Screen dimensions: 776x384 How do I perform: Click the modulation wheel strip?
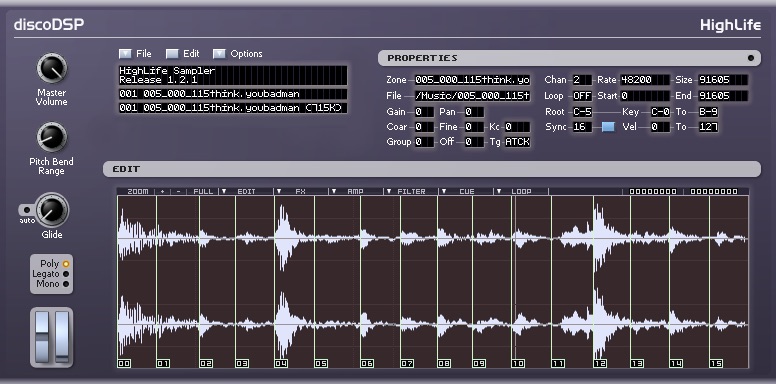61,337
